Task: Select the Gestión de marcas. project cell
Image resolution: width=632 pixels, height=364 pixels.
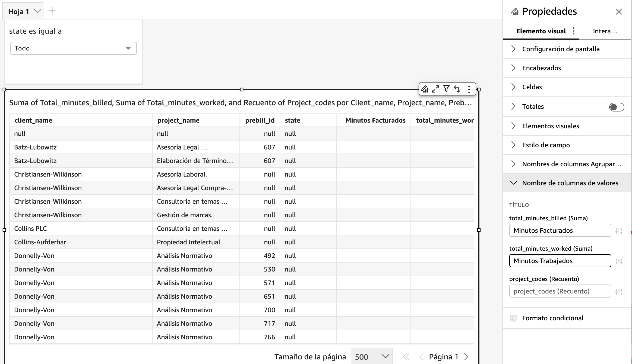Action: pos(196,215)
